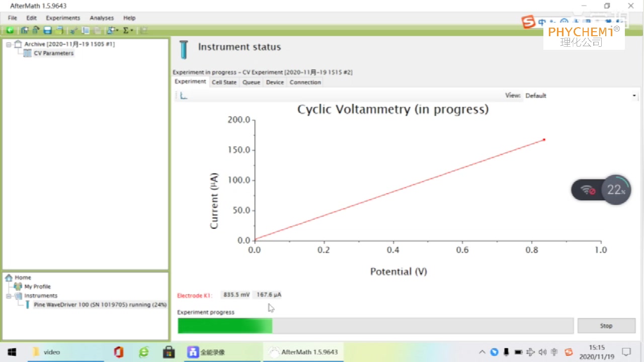644x362 pixels.
Task: Click the Sigma analyses toolbar icon
Action: [126, 30]
